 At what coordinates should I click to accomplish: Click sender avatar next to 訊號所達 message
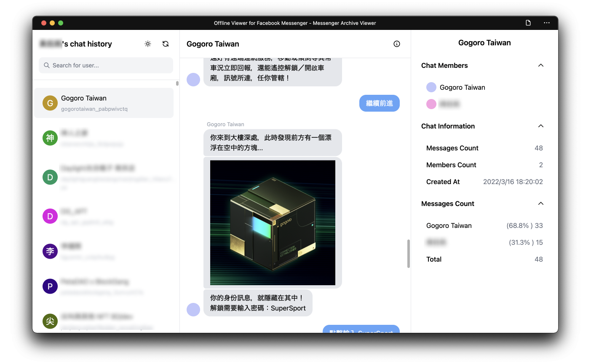(x=193, y=79)
